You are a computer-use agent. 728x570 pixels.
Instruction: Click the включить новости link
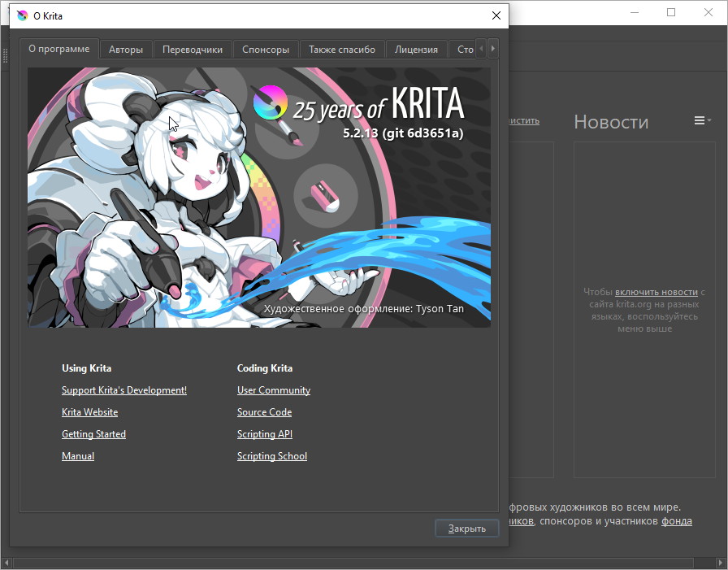point(656,292)
